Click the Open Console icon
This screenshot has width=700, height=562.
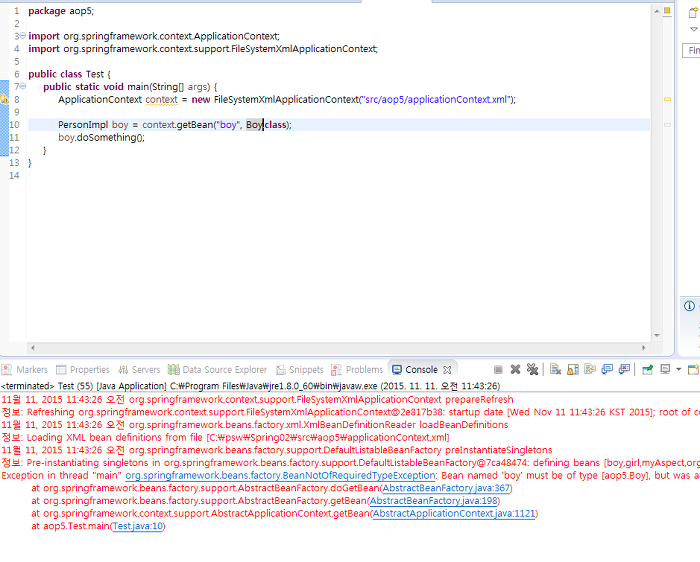click(x=693, y=370)
